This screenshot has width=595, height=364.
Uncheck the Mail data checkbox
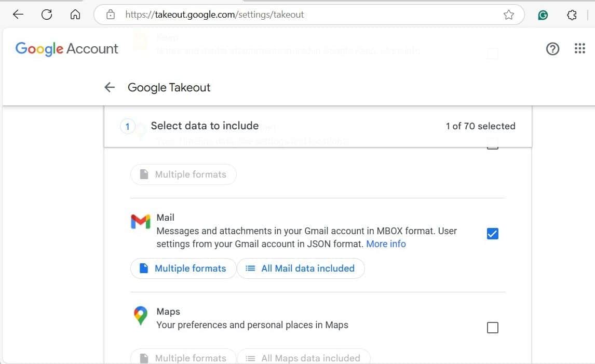coord(492,234)
